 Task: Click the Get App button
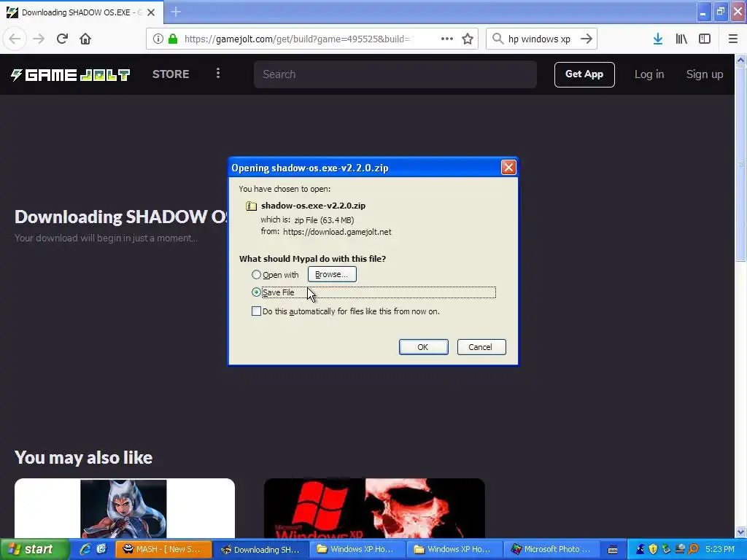click(x=584, y=74)
